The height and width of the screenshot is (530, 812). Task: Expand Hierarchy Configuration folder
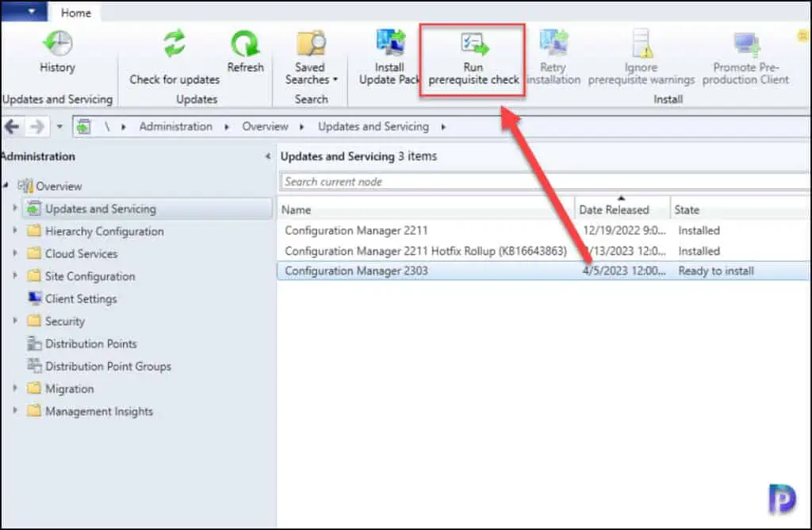tap(14, 230)
